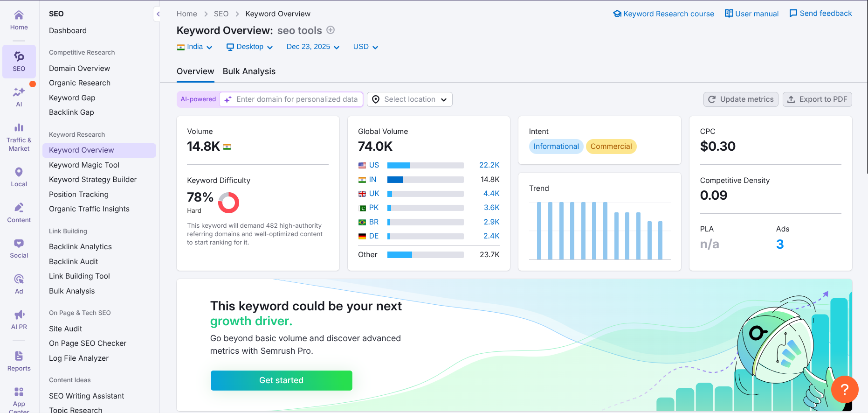Click the Keyword Difficulty donut chart
Screen dimensions: 868x413
click(228, 203)
